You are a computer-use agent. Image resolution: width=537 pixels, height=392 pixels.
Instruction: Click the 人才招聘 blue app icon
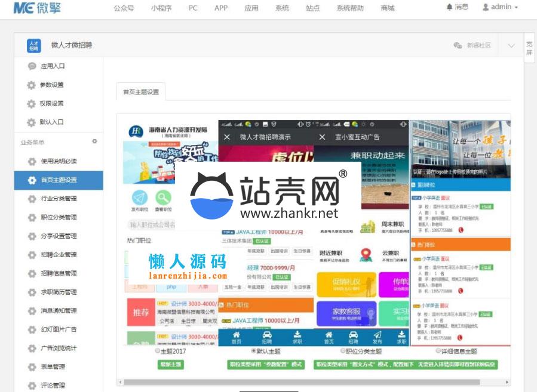34,45
